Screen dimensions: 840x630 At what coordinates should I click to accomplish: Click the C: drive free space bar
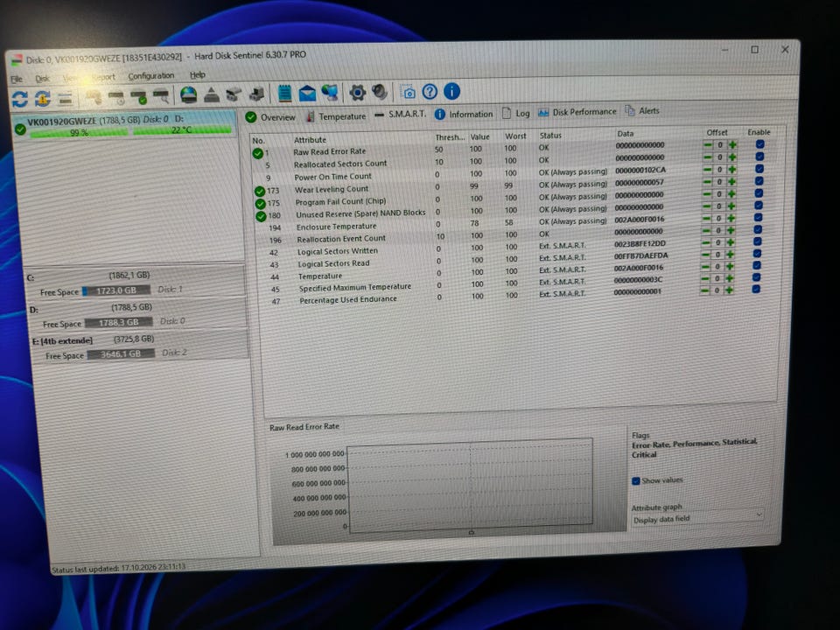click(x=116, y=290)
